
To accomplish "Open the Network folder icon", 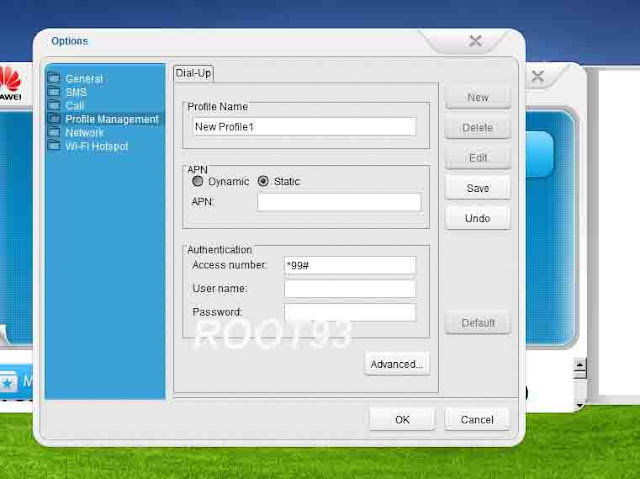I will [54, 132].
